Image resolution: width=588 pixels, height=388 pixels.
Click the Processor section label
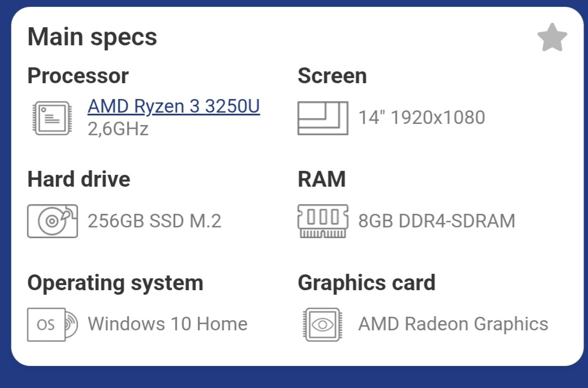[78, 75]
